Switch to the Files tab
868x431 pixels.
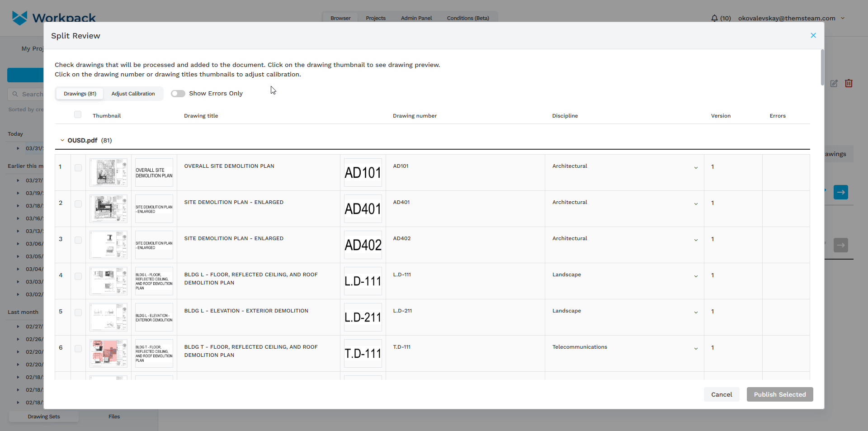114,417
